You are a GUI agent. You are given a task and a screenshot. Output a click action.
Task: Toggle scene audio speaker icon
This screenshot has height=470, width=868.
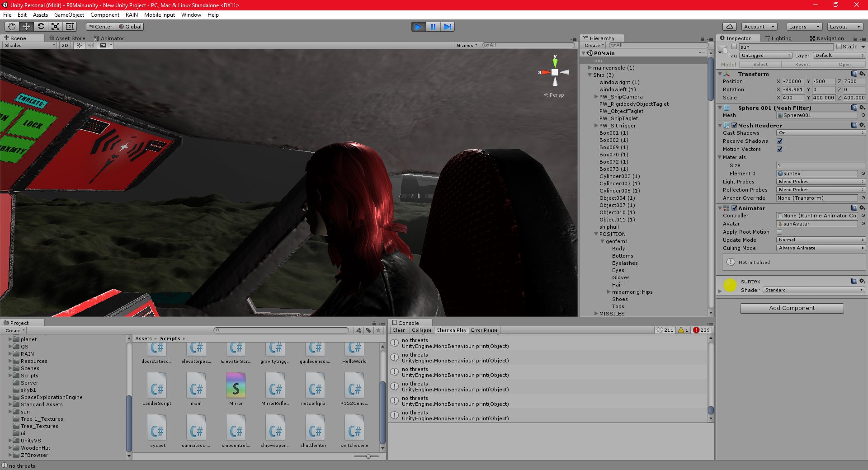pyautogui.click(x=91, y=45)
